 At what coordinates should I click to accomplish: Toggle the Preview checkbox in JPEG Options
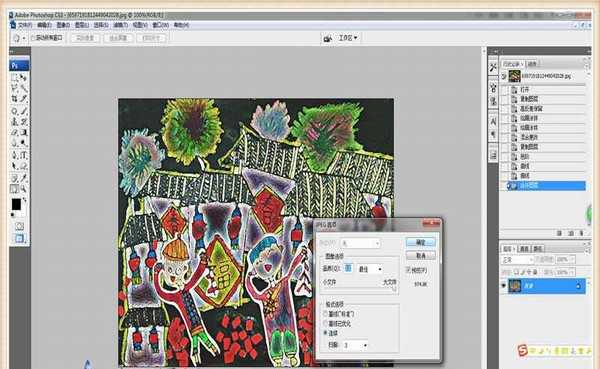408,270
